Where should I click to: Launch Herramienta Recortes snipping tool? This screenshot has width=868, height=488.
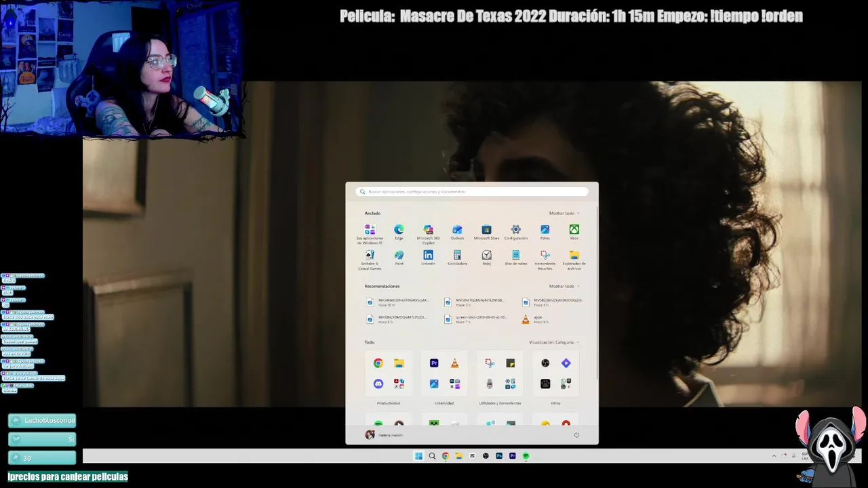tap(545, 260)
